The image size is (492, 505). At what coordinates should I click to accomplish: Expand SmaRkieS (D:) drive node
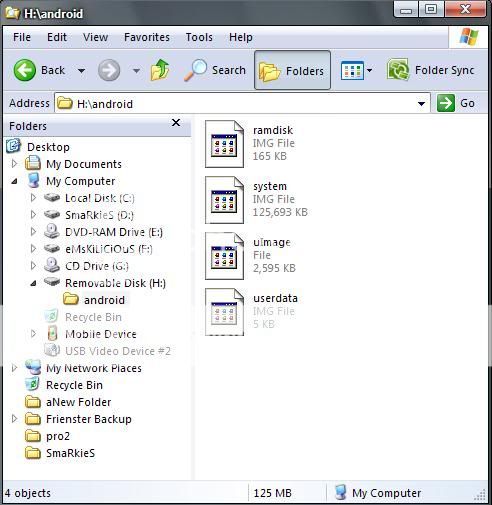point(33,215)
